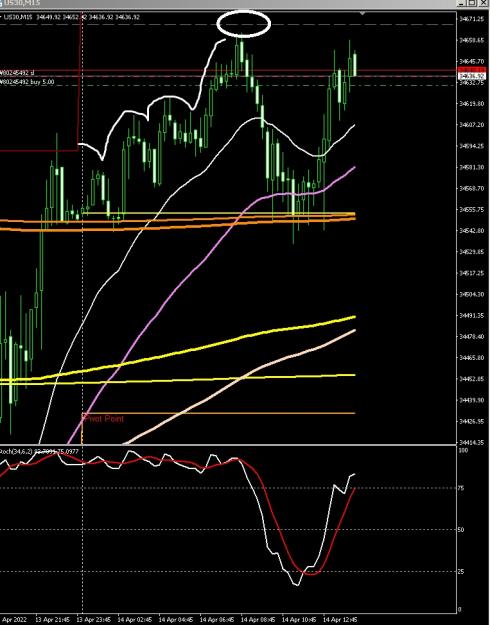Click the US30,M15 window title bar text
490x625 pixels.
tap(20, 3)
